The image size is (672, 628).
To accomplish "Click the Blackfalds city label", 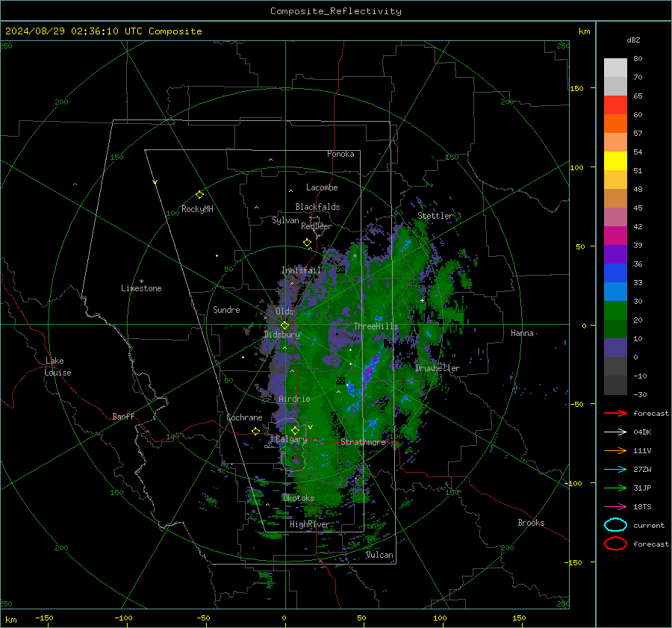I will (x=317, y=207).
